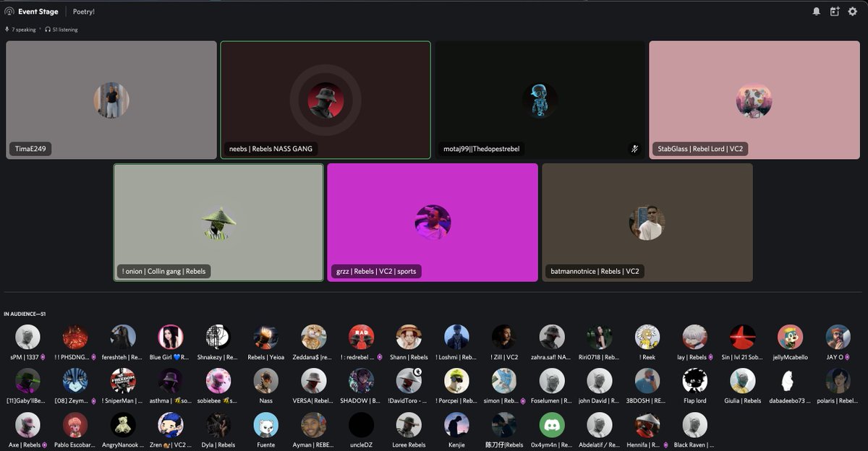Click the boost badge beside Axe | Rebels
Viewport: 868px width, 451px height.
45,445
